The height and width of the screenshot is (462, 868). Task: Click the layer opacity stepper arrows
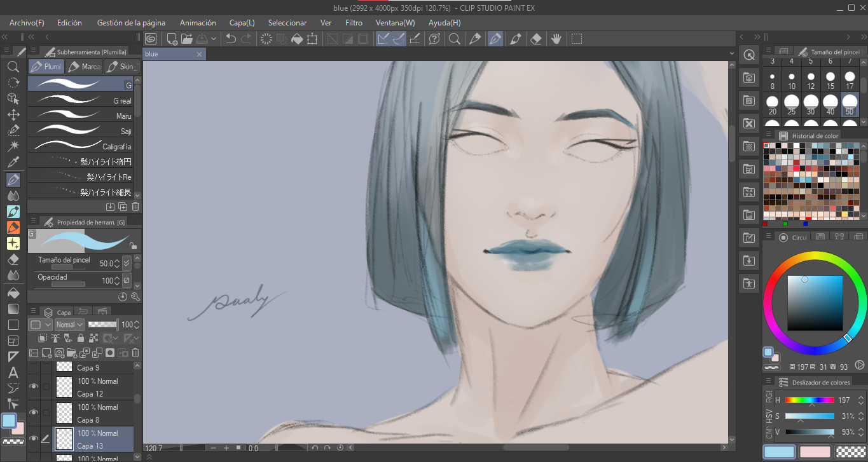tap(137, 324)
